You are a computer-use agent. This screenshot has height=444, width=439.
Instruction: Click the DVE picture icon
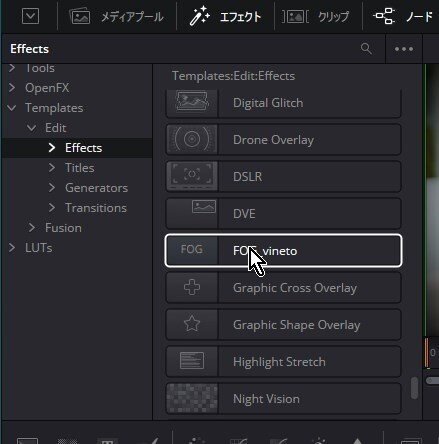click(x=204, y=207)
